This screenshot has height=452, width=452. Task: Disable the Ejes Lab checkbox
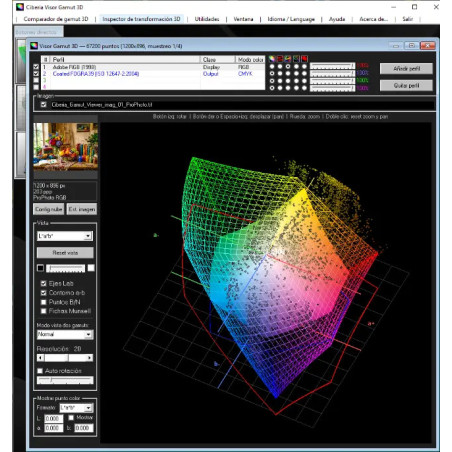click(x=43, y=283)
